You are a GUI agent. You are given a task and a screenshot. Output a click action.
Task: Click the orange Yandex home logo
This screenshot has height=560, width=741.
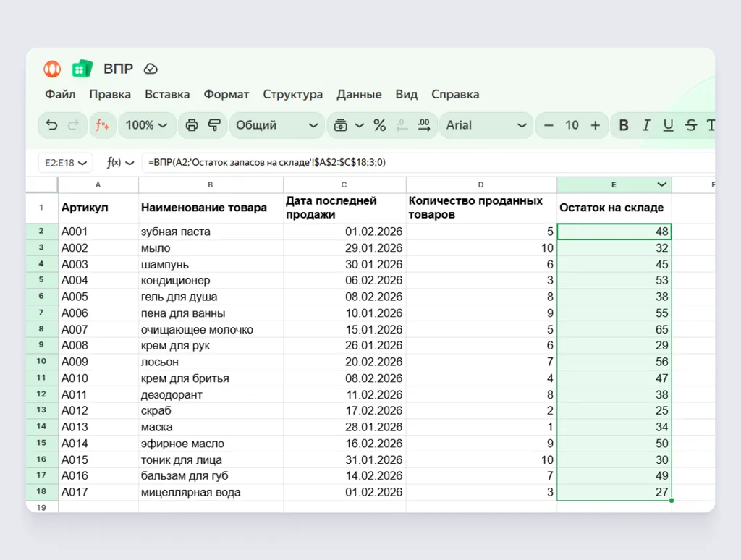[x=52, y=69]
